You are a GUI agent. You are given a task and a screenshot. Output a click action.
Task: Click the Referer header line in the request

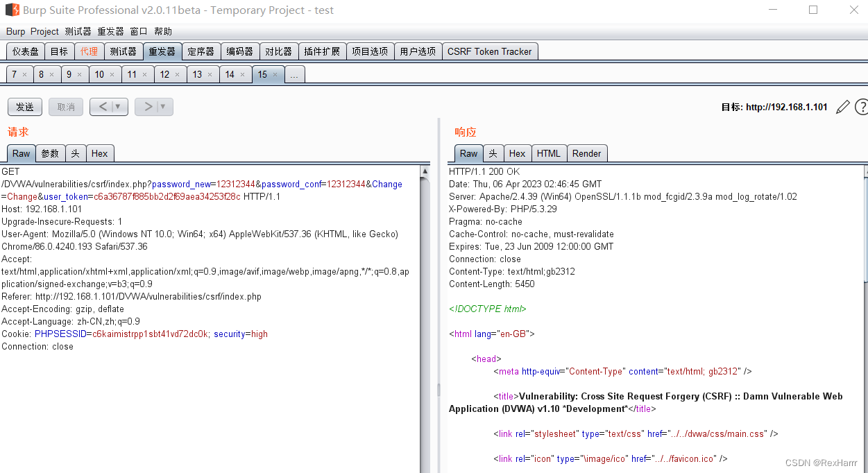(x=131, y=296)
